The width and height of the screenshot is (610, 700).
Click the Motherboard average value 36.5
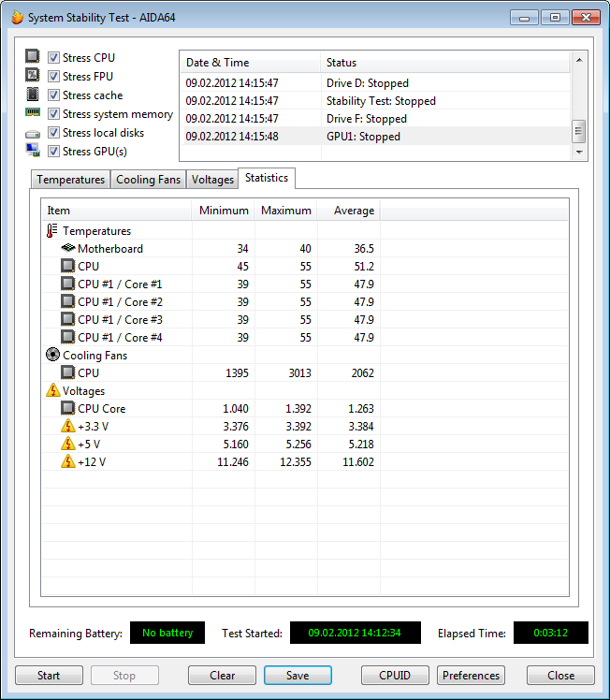pyautogui.click(x=364, y=249)
